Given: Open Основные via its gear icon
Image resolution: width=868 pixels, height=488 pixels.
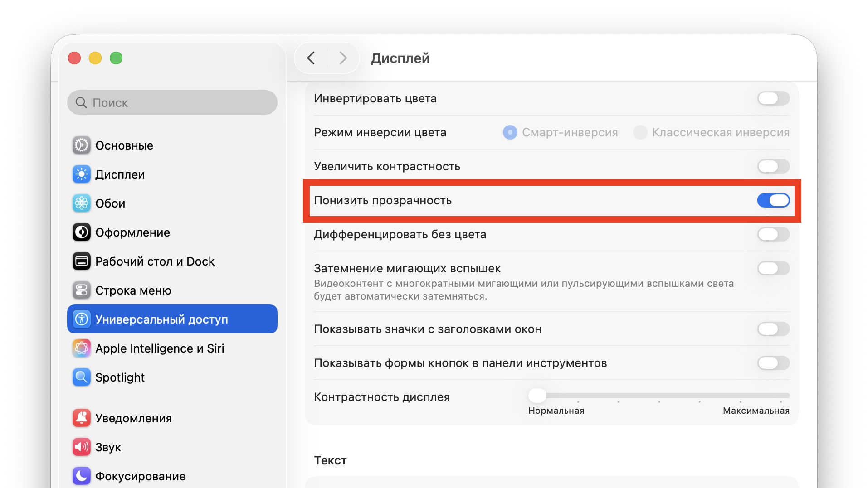Looking at the screenshot, I should tap(82, 145).
